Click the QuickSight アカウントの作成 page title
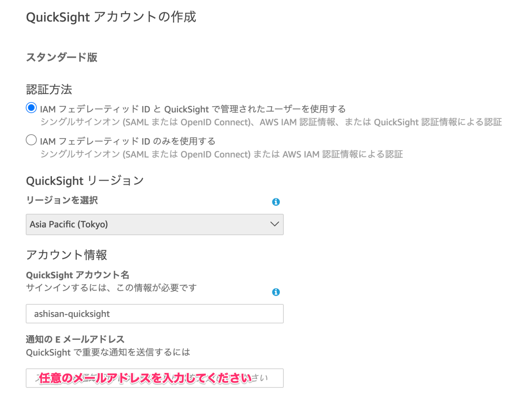 point(111,16)
